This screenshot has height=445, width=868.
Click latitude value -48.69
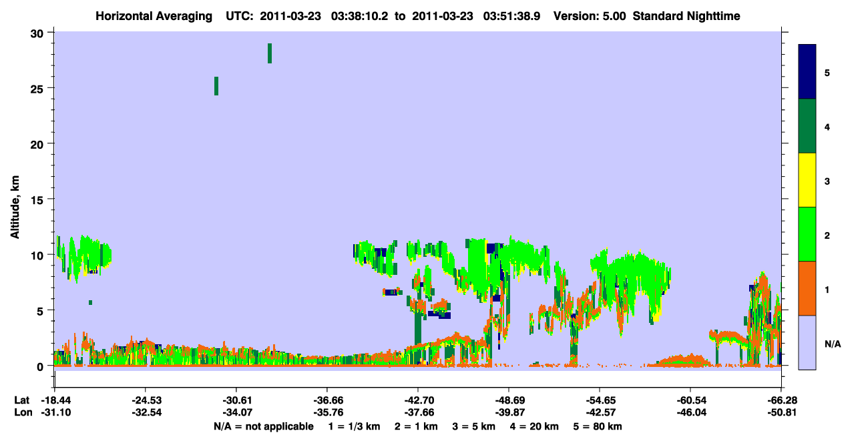coord(509,400)
